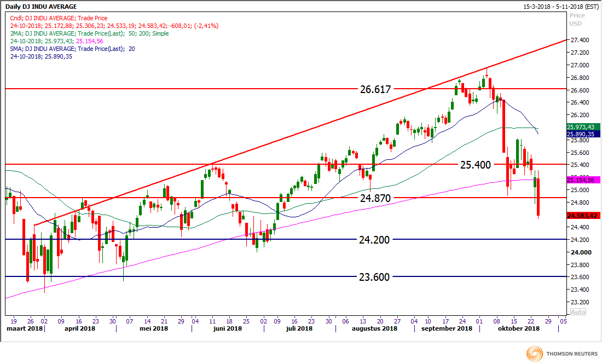Click the Auto scale button on price axis
Image resolution: width=602 pixels, height=364 pixels.
[x=577, y=311]
